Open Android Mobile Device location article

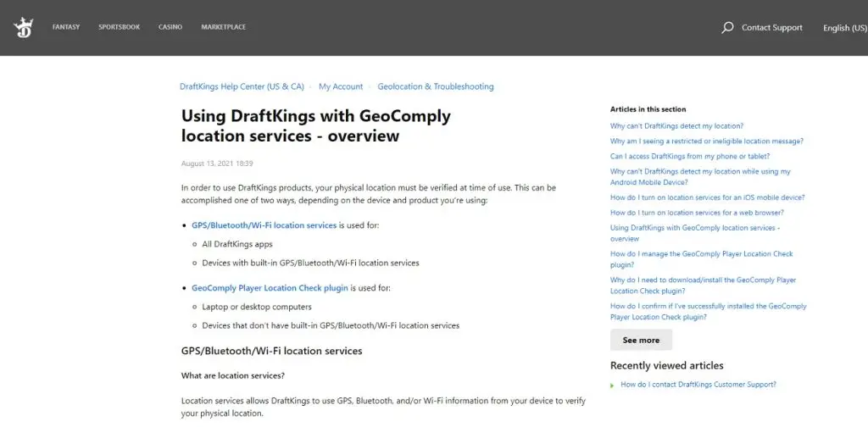click(x=700, y=177)
